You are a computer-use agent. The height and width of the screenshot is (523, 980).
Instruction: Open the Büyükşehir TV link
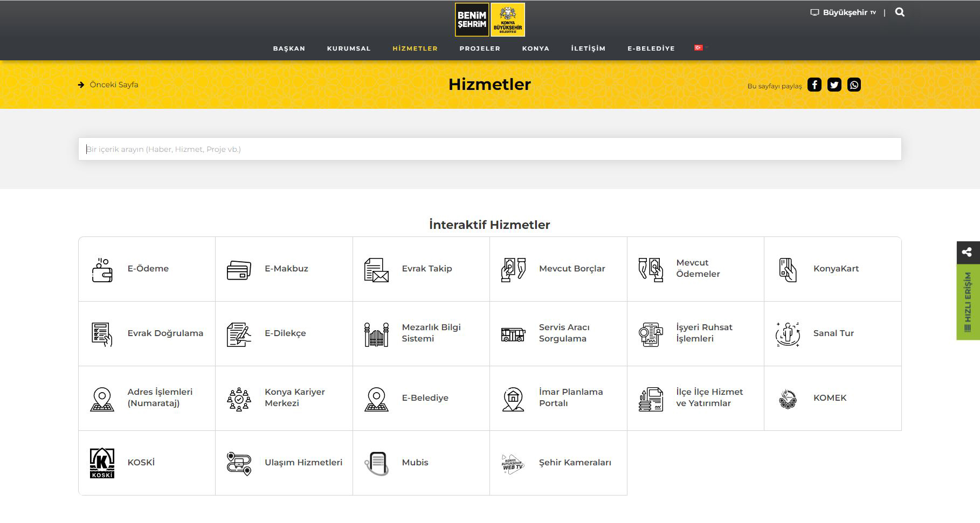(844, 12)
